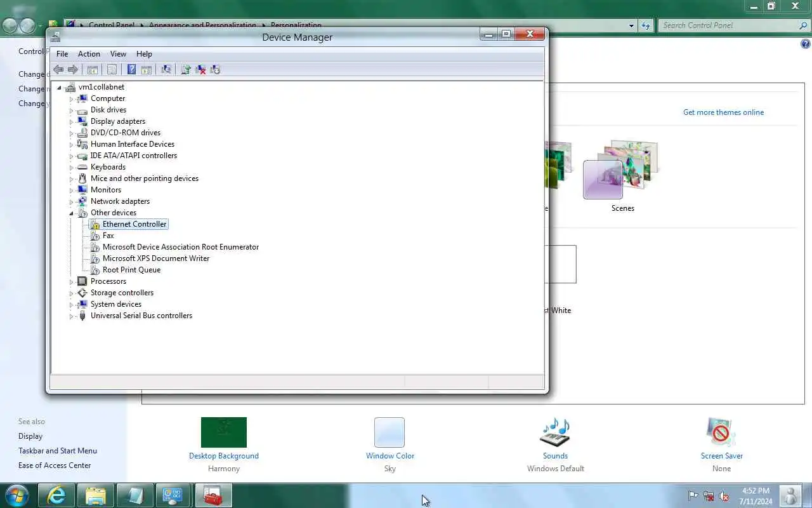Launch Internet Explorer from the taskbar
The image size is (812, 508).
coord(56,495)
